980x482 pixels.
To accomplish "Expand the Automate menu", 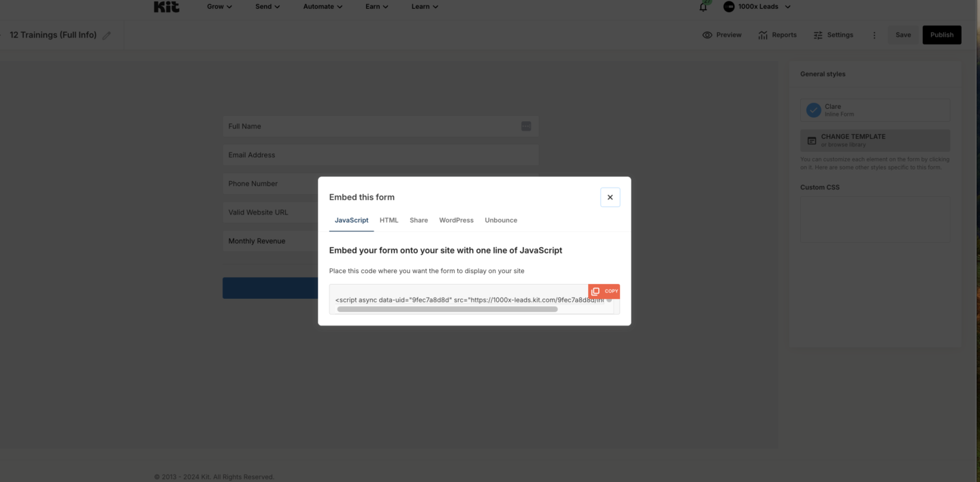I will pos(323,7).
